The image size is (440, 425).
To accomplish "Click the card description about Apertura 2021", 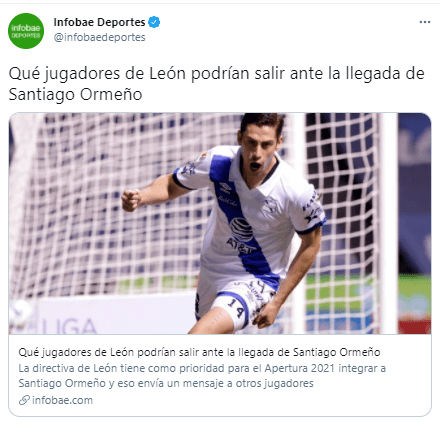I will click(202, 376).
